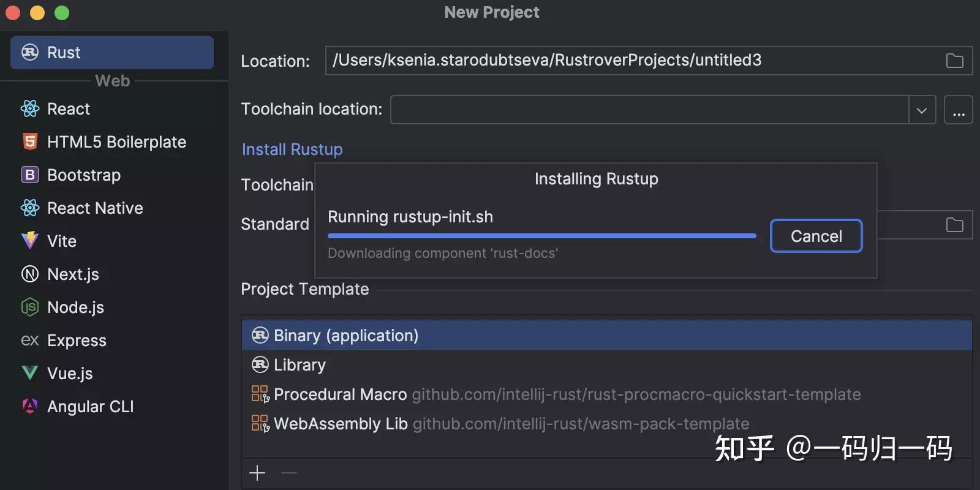Select the Library project template
The height and width of the screenshot is (490, 980).
300,365
